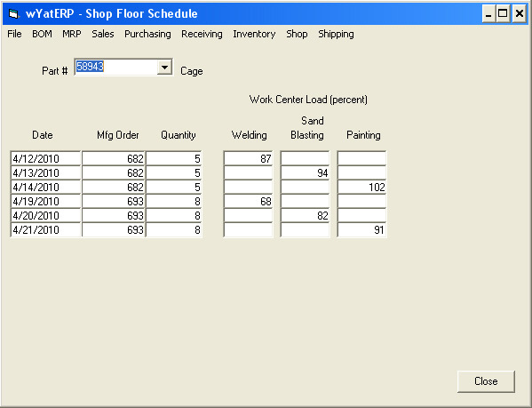Image resolution: width=532 pixels, height=408 pixels.
Task: Click Mfg Order 682 in the 4/12/2010 row
Action: pyautogui.click(x=114, y=158)
